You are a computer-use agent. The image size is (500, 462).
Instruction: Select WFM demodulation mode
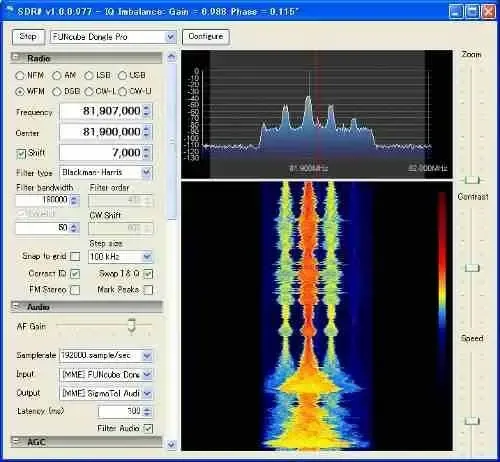coord(19,91)
